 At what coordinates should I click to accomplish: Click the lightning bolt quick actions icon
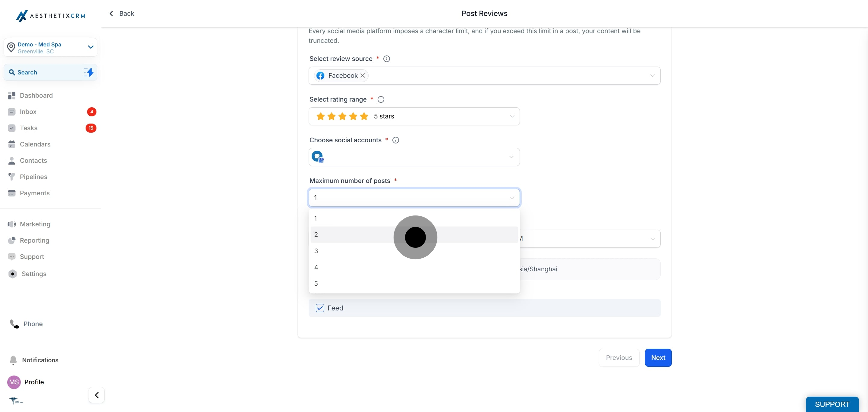(89, 72)
